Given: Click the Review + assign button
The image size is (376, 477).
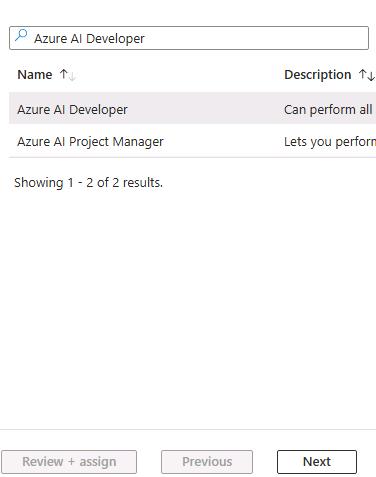Looking at the screenshot, I should pyautogui.click(x=69, y=462).
